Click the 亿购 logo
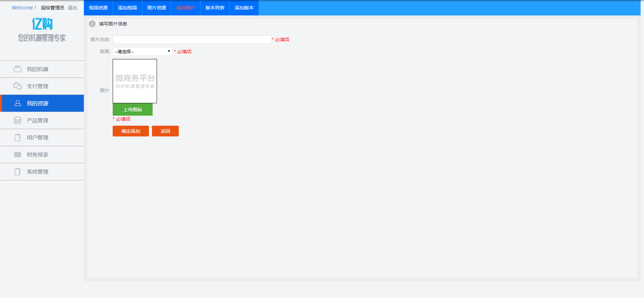This screenshot has width=644, height=298. point(42,24)
